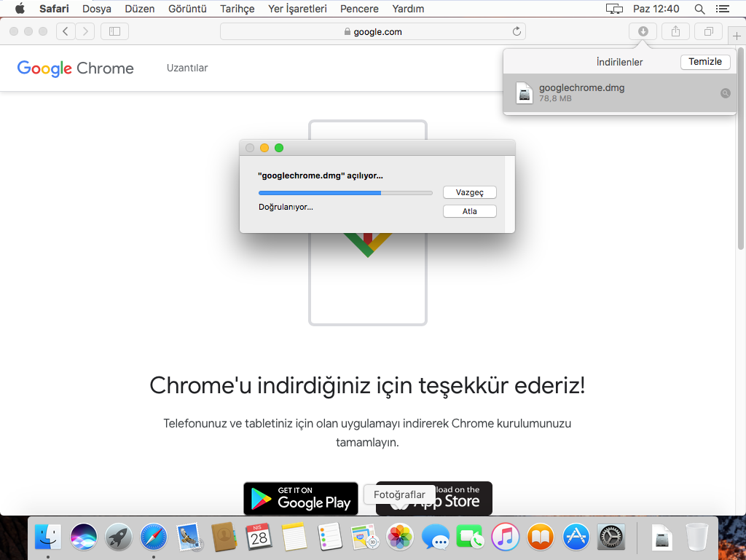The width and height of the screenshot is (746, 560).
Task: Open System Preferences gear in Dock
Action: (611, 537)
